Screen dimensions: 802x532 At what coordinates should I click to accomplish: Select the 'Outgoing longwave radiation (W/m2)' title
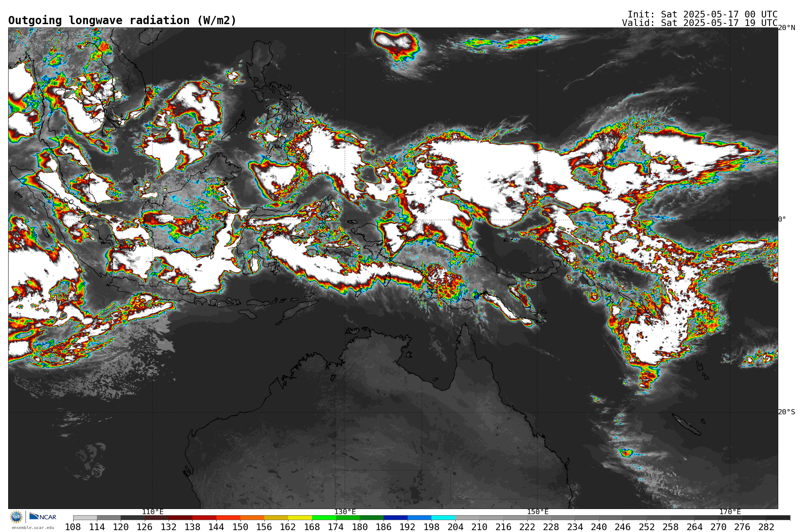[x=122, y=20]
